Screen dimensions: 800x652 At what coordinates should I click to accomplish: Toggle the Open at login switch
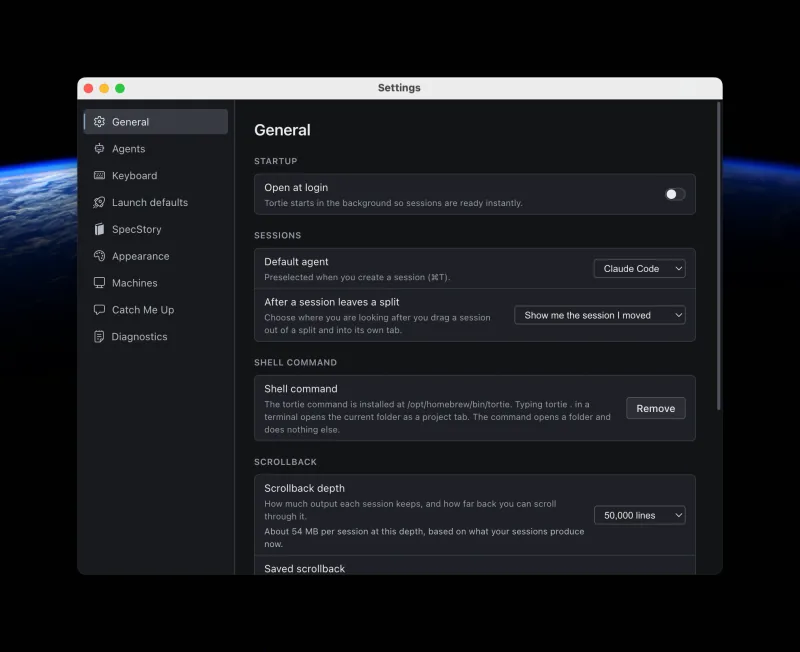coord(675,194)
